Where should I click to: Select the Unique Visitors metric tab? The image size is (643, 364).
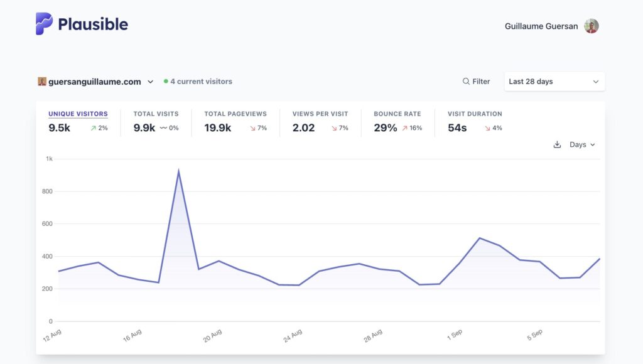[x=78, y=114]
